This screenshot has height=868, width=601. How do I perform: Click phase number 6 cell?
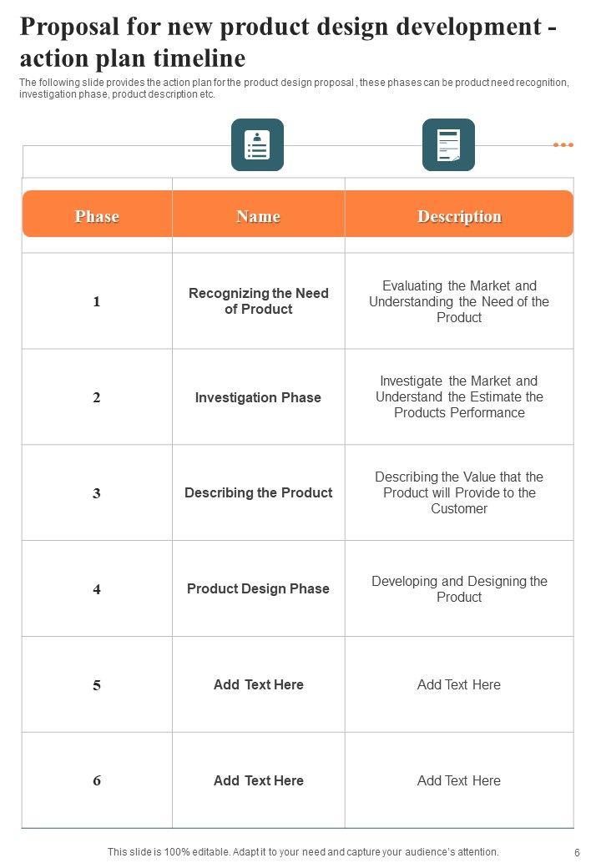click(97, 781)
